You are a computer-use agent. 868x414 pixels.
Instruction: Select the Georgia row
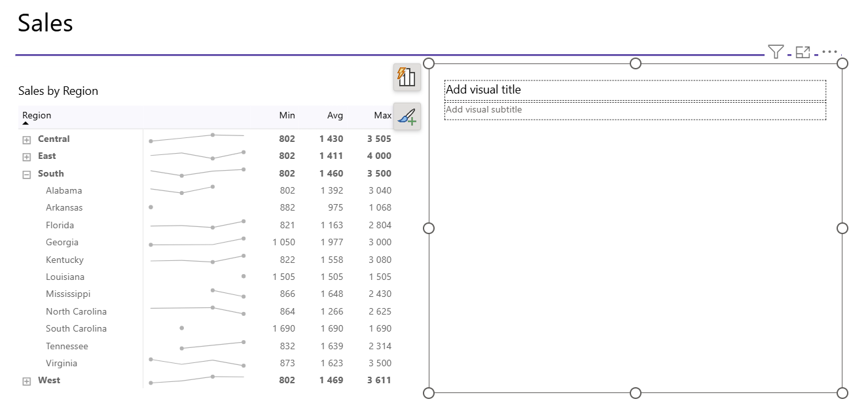click(206, 242)
